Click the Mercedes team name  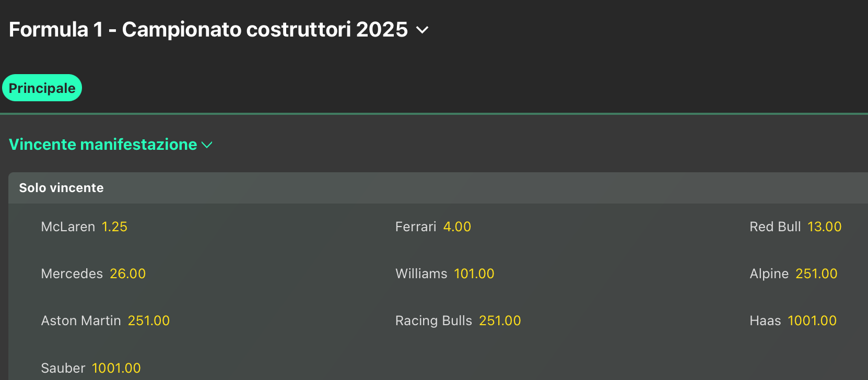click(x=72, y=274)
